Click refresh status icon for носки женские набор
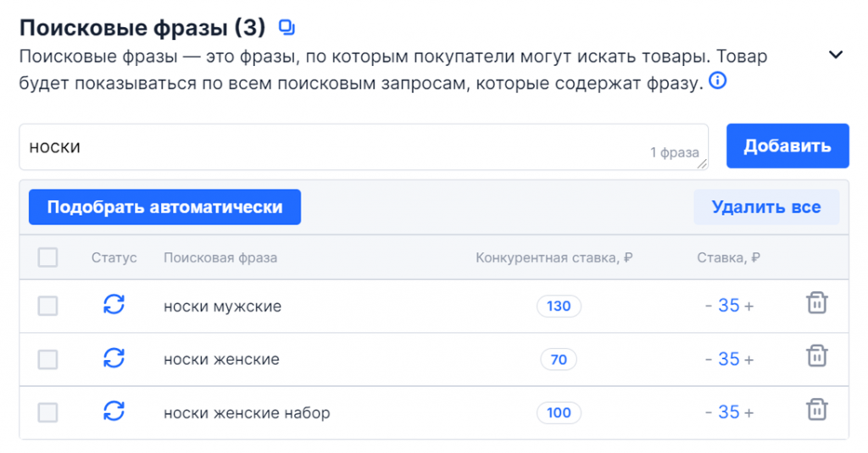 pos(114,412)
